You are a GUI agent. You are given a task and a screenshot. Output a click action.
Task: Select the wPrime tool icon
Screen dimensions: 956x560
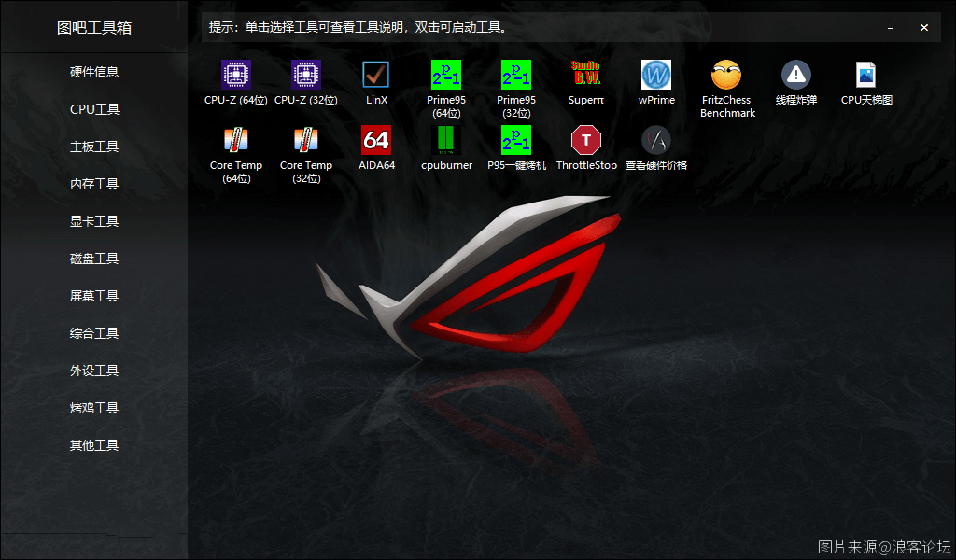tap(656, 75)
